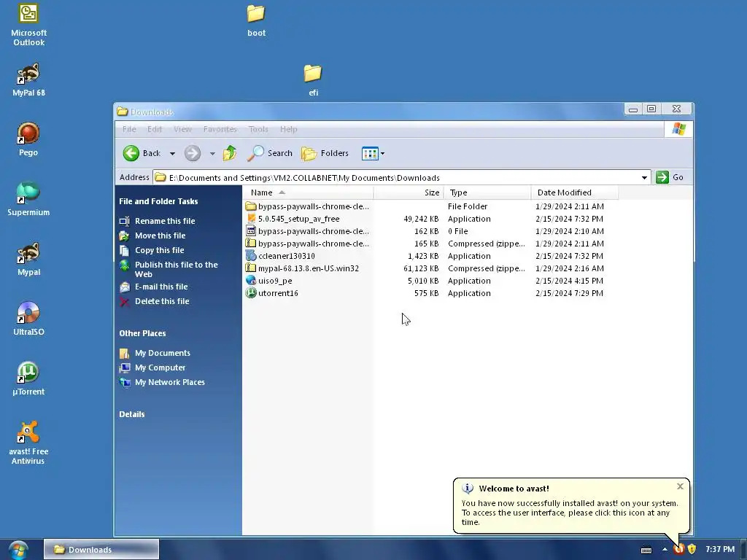The image size is (747, 560).
Task: Select the Supermium desktop shortcut
Action: pyautogui.click(x=28, y=200)
